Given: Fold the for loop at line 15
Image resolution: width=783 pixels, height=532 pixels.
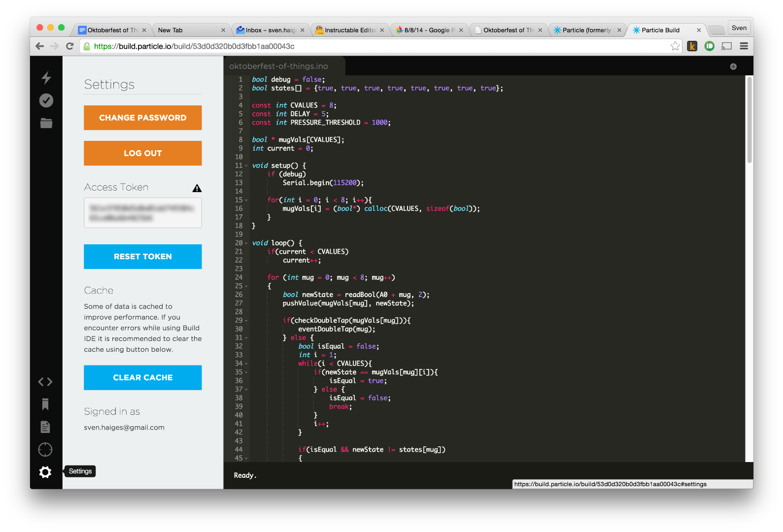Looking at the screenshot, I should (x=246, y=200).
